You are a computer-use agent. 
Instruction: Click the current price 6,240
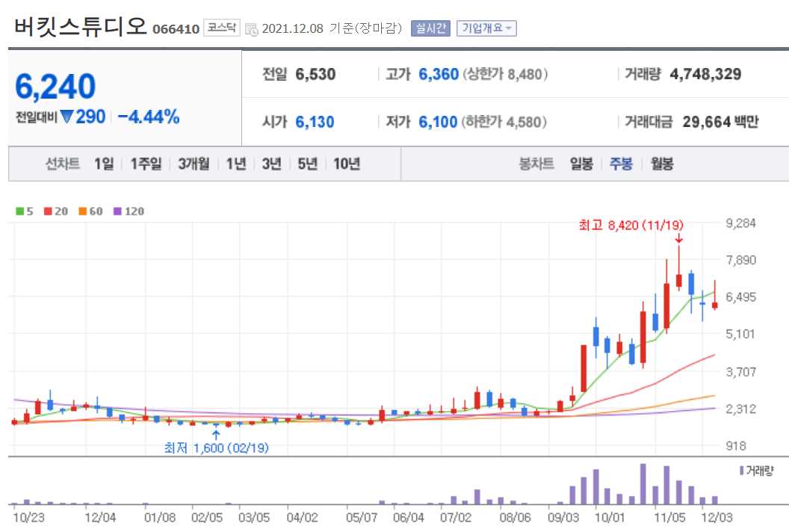tap(55, 86)
